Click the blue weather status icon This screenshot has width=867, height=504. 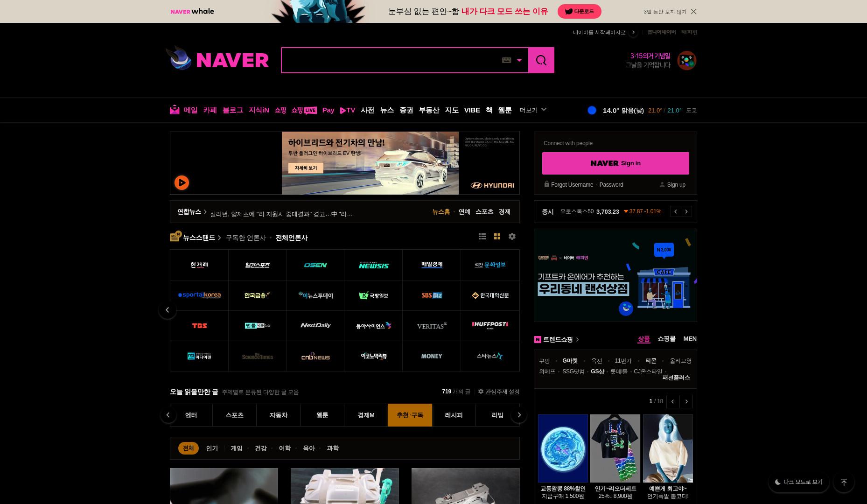592,110
